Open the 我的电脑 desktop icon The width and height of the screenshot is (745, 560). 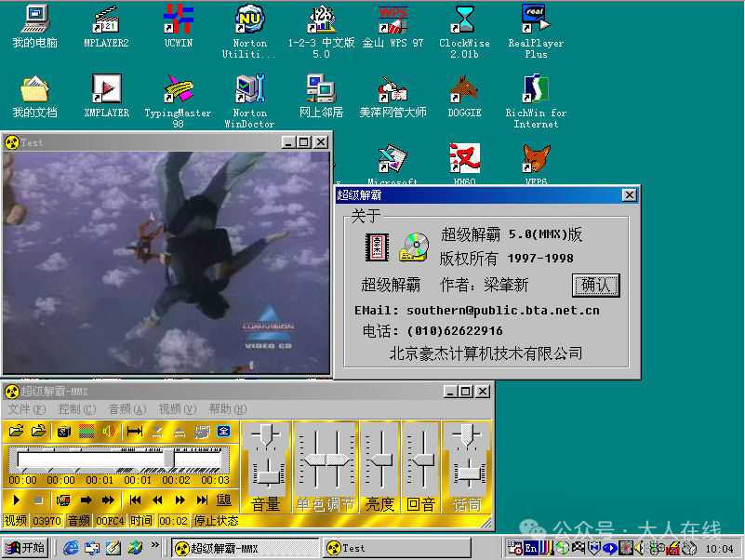point(34,27)
